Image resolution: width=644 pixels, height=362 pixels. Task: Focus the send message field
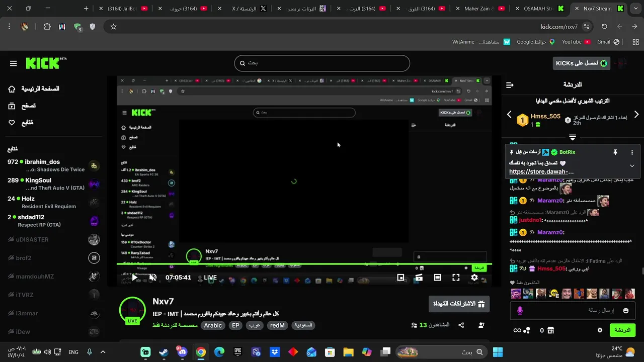(x=573, y=310)
